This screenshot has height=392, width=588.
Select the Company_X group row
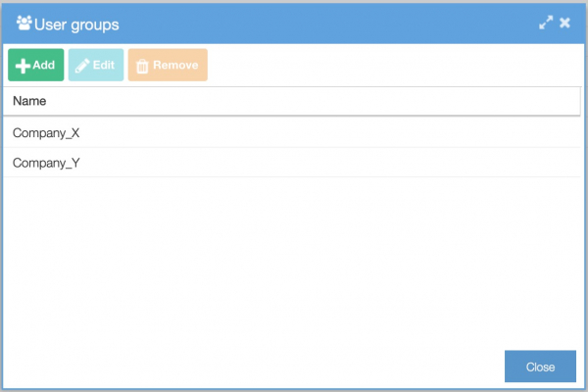pos(292,133)
